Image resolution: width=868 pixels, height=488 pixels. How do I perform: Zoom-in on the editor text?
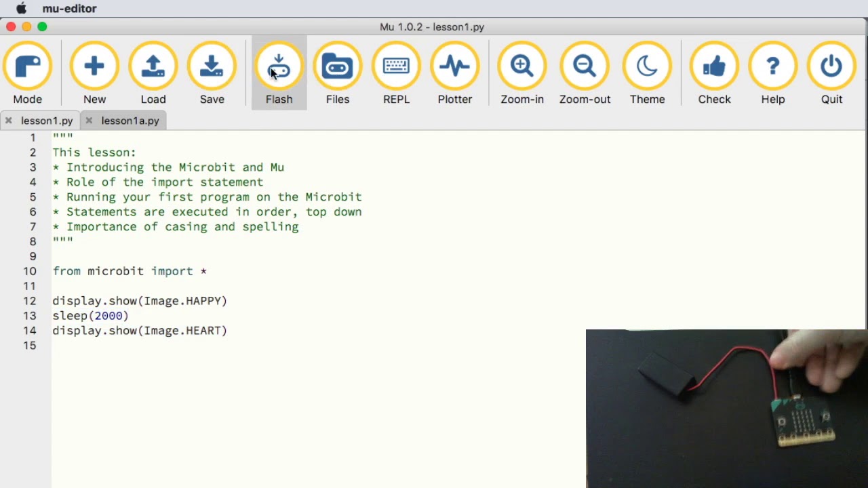click(x=522, y=73)
